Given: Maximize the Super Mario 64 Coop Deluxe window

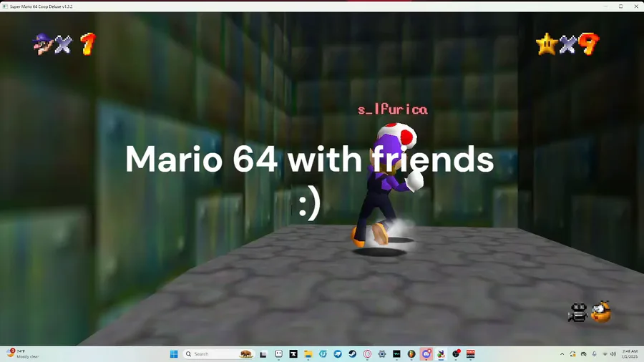Looking at the screenshot, I should (x=621, y=6).
